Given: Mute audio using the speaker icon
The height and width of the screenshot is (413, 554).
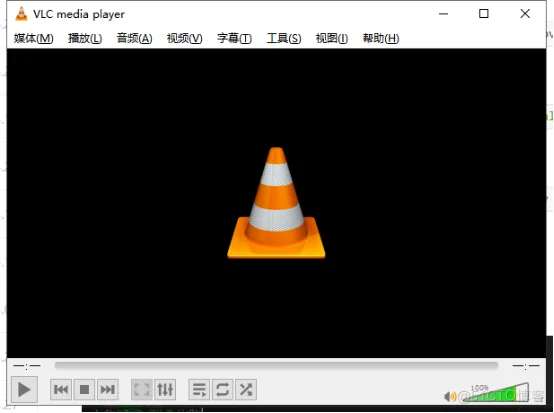Looking at the screenshot, I should tap(450, 396).
